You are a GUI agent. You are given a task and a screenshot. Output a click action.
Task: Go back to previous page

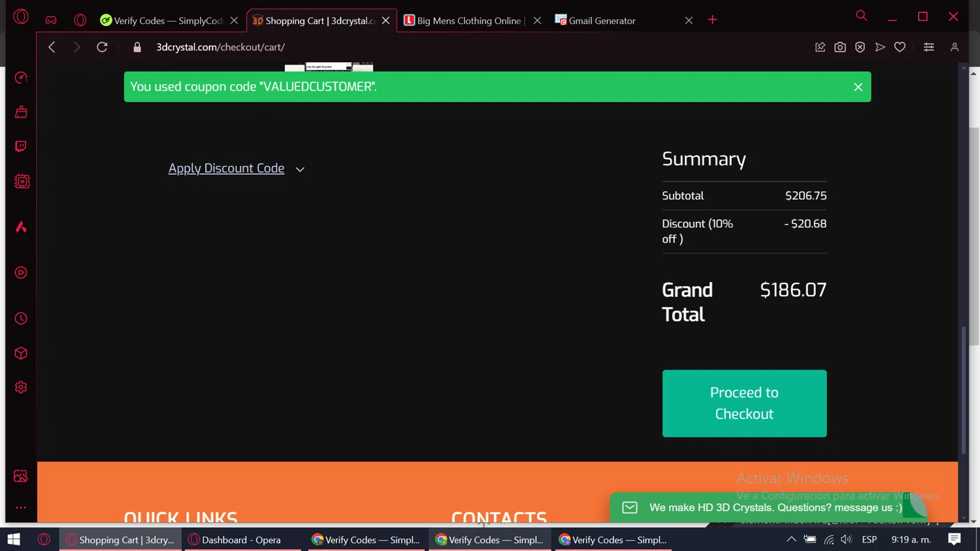click(52, 47)
